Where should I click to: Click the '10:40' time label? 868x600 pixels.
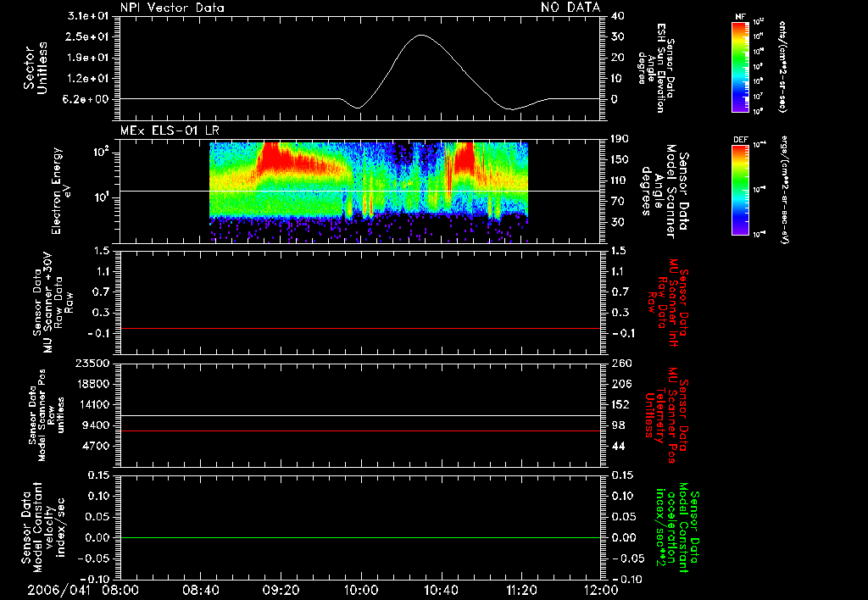point(442,591)
